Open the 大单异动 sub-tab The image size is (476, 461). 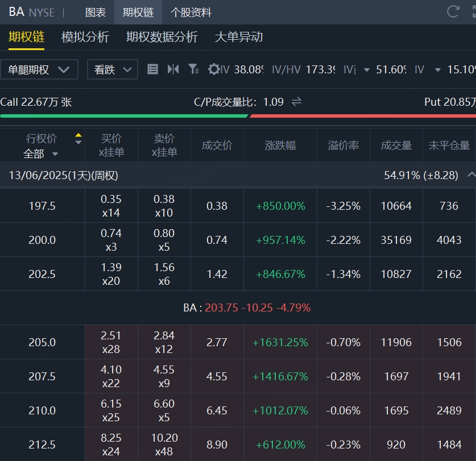pyautogui.click(x=239, y=37)
